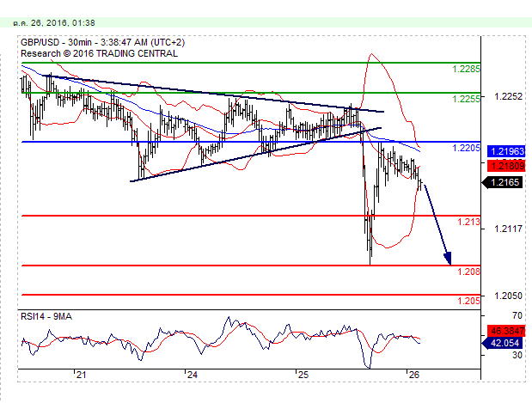Image resolution: width=532 pixels, height=403 pixels.
Task: Click the red support label 1.205
Action: [x=469, y=301]
